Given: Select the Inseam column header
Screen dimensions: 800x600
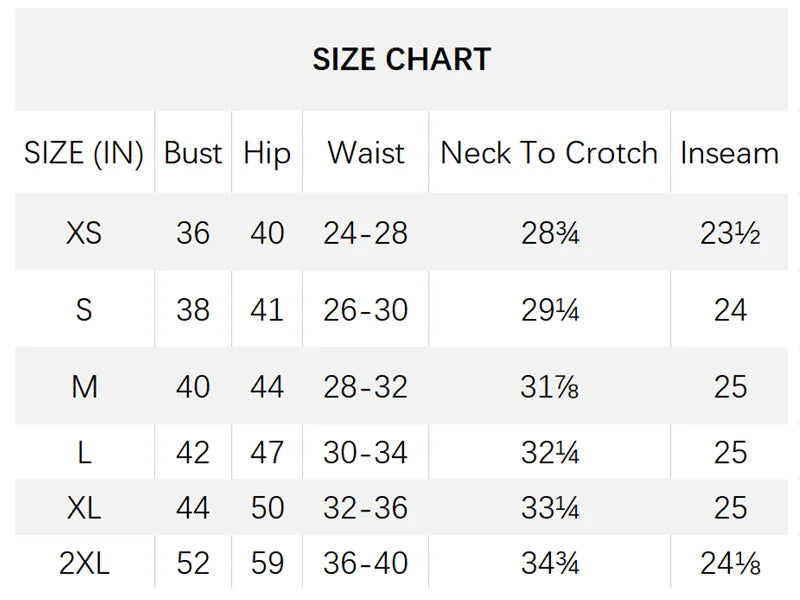Looking at the screenshot, I should [729, 153].
